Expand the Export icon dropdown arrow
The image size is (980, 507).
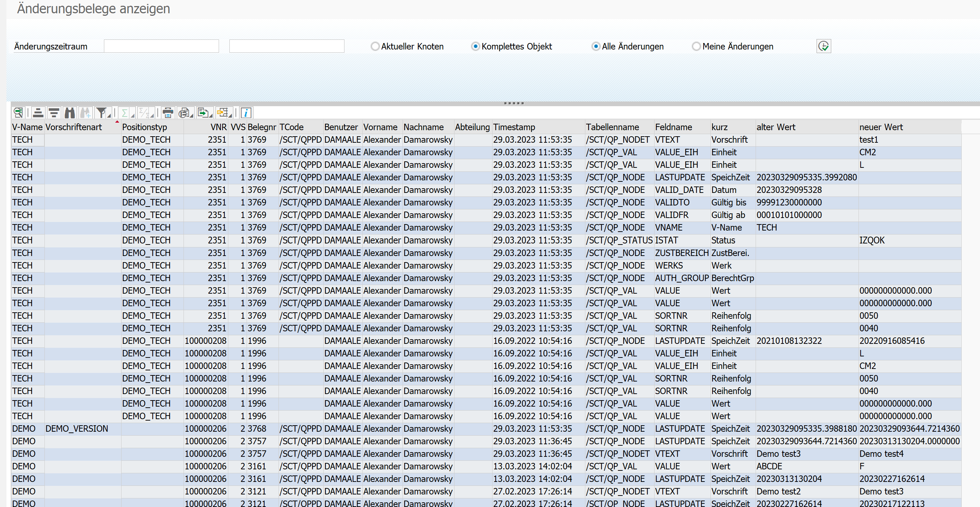[x=211, y=115]
